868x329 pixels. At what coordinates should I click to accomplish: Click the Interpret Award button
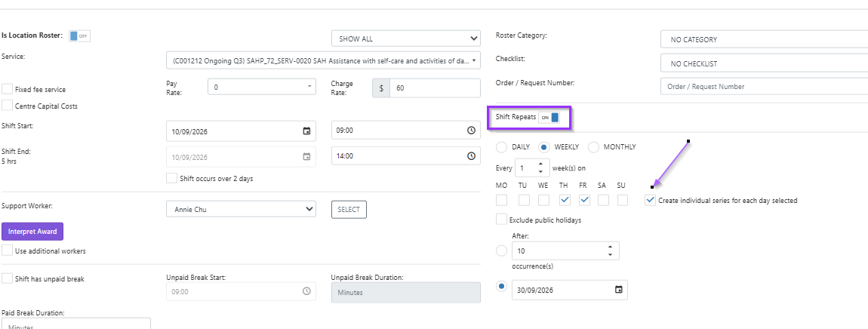(32, 232)
